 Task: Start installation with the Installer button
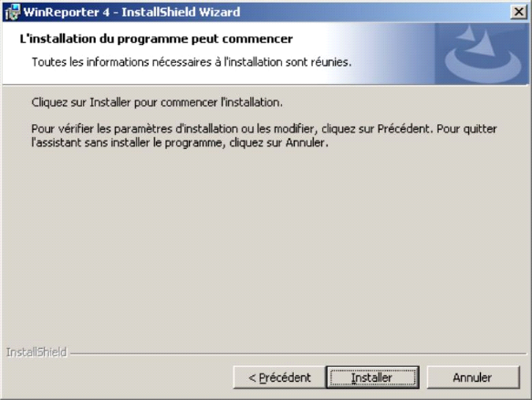point(372,377)
